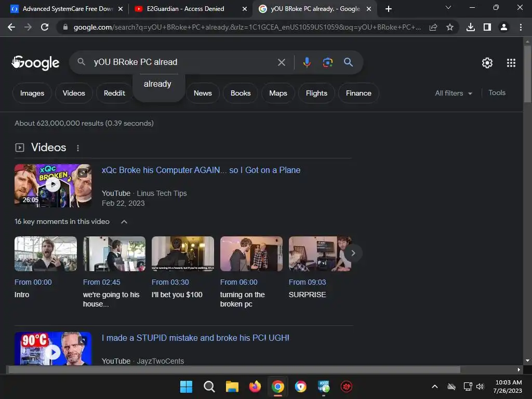Close the E2Guardian Access Denied tab

pyautogui.click(x=245, y=9)
